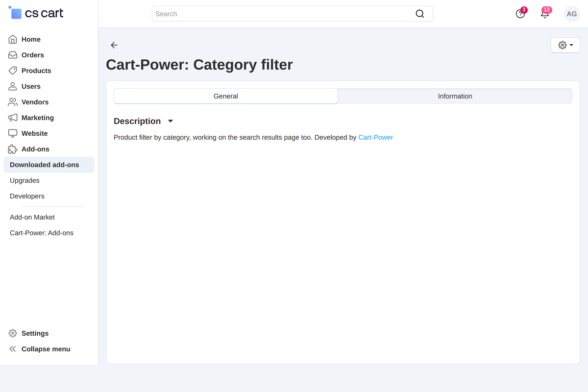This screenshot has height=392, width=588.
Task: Open the notifications bell
Action: (x=545, y=14)
